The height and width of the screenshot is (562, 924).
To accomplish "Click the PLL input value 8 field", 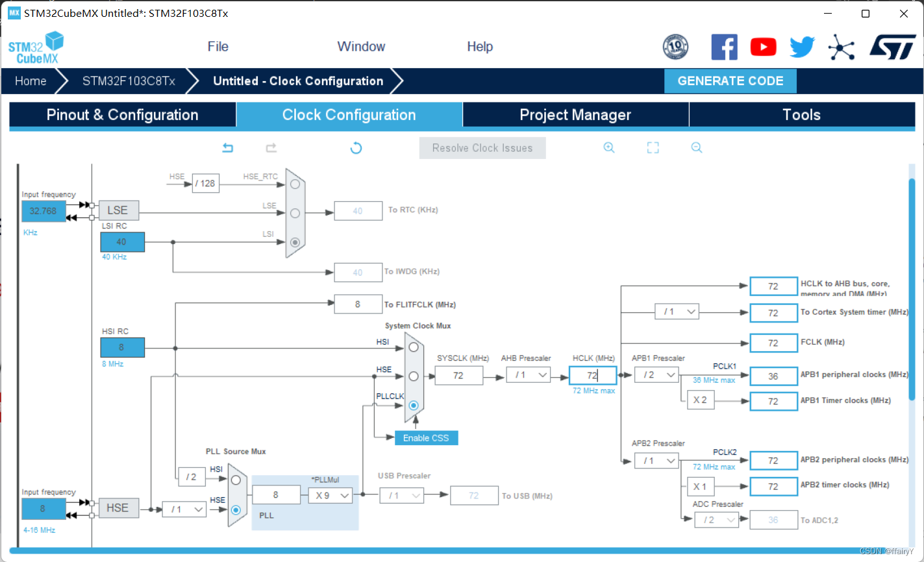I will point(276,495).
